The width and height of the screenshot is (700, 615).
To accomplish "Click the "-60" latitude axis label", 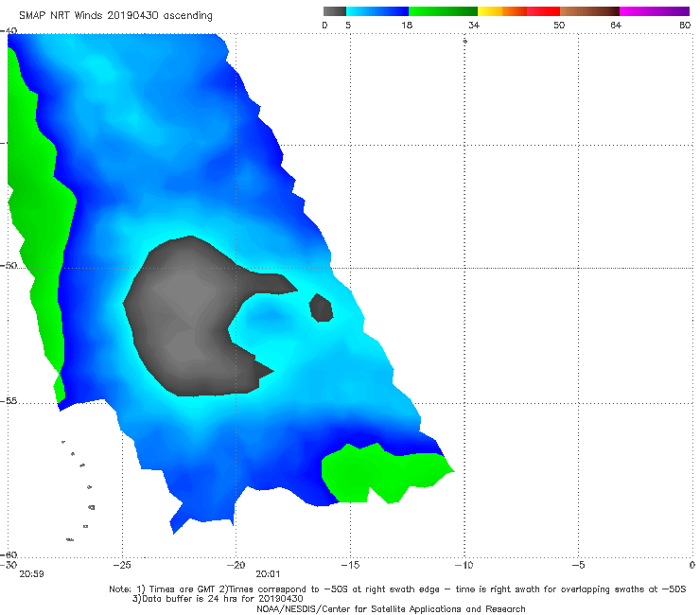I will (9, 554).
